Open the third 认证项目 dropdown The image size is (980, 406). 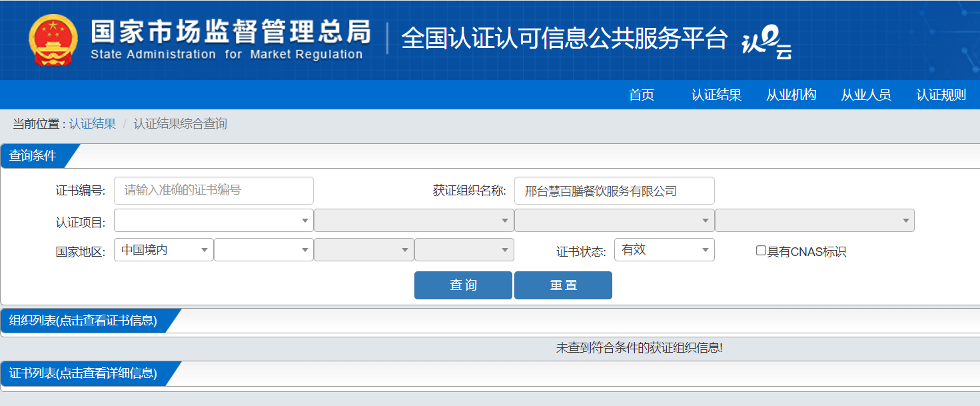point(614,220)
